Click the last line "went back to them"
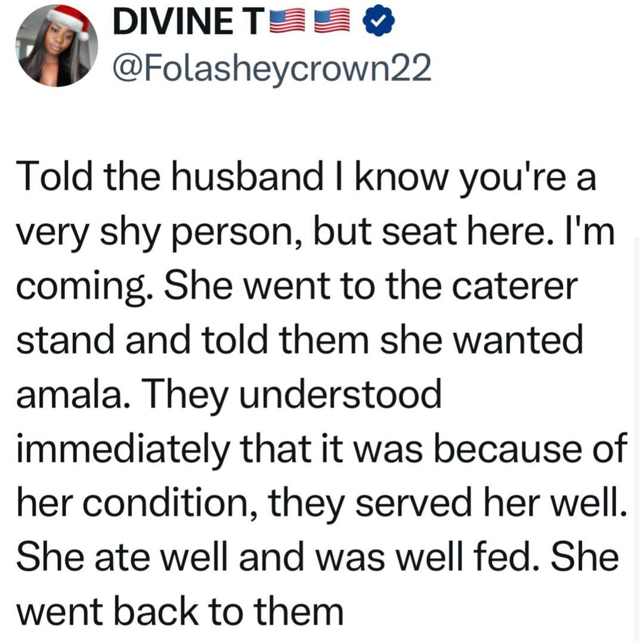Image resolution: width=644 pixels, height=644 pixels. coord(180,610)
